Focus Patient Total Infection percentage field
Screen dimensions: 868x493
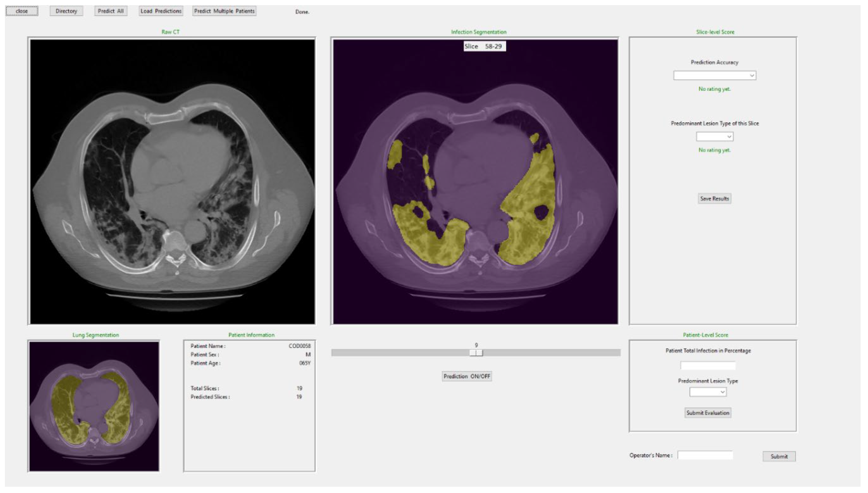708,366
